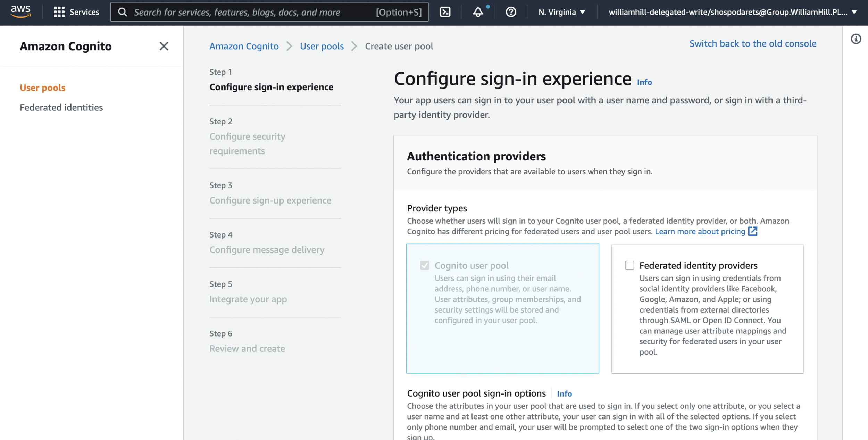This screenshot has height=440, width=868.
Task: Open the help question mark icon
Action: click(x=511, y=12)
